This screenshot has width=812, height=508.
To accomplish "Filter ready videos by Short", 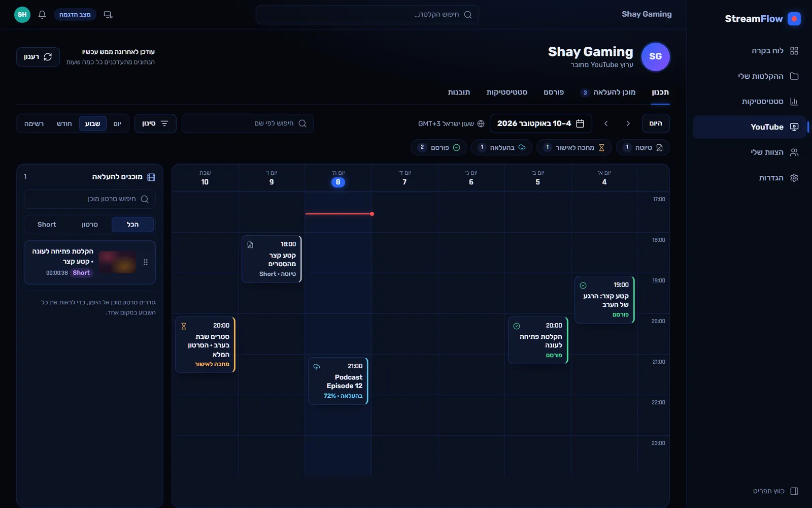I will (x=47, y=225).
